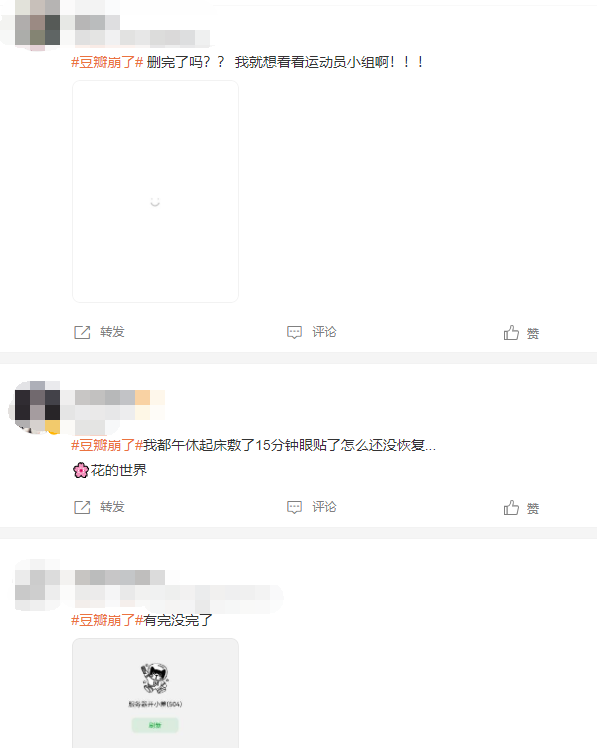
Task: Open first post author's blurred avatar
Action: (x=37, y=24)
